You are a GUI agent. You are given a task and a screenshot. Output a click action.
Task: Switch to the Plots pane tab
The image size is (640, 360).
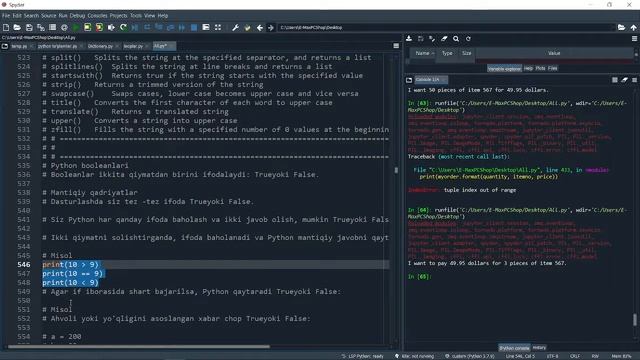[540, 68]
